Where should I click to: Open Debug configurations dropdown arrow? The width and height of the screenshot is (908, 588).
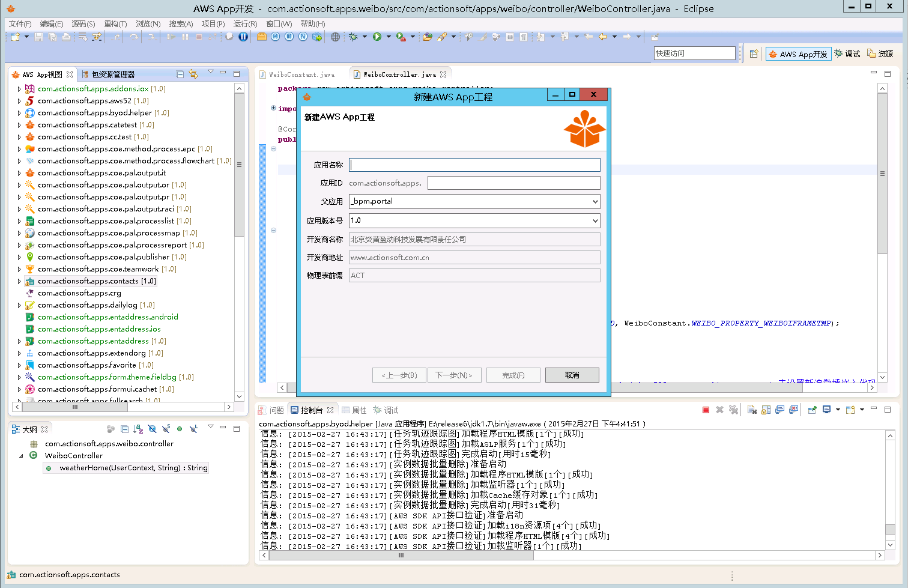[365, 37]
